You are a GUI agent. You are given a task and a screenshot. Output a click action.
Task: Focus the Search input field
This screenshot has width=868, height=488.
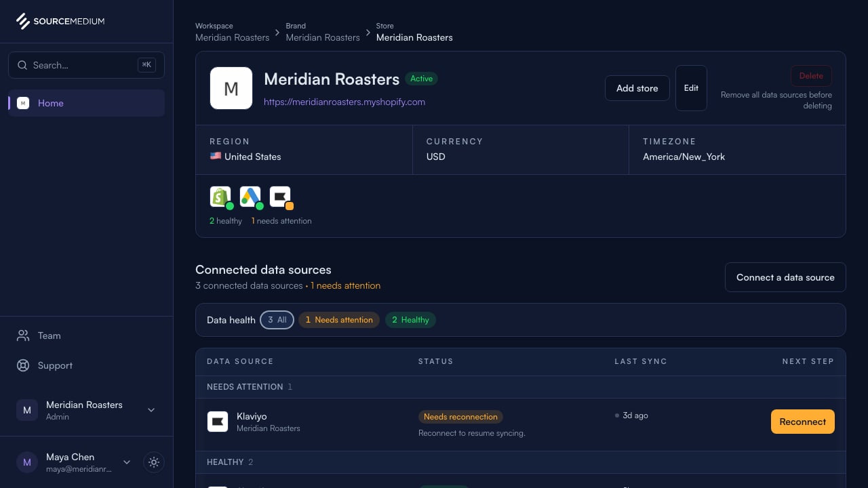click(86, 65)
